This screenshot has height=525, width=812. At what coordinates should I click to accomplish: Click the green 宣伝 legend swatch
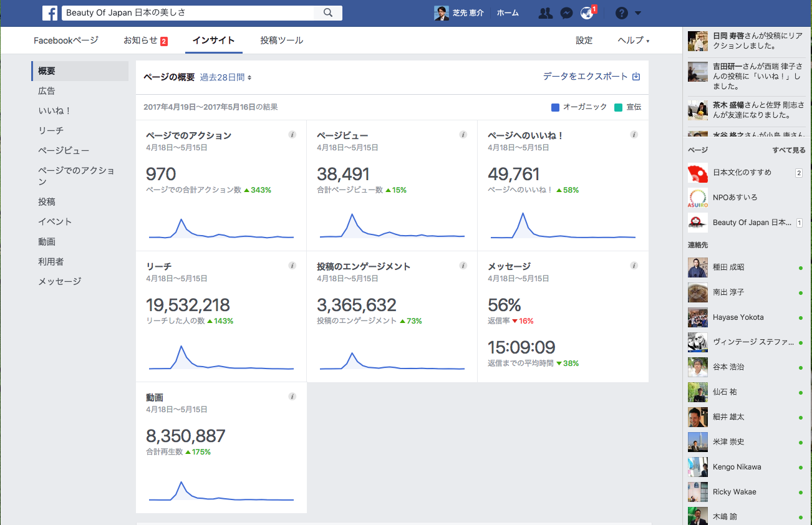618,107
